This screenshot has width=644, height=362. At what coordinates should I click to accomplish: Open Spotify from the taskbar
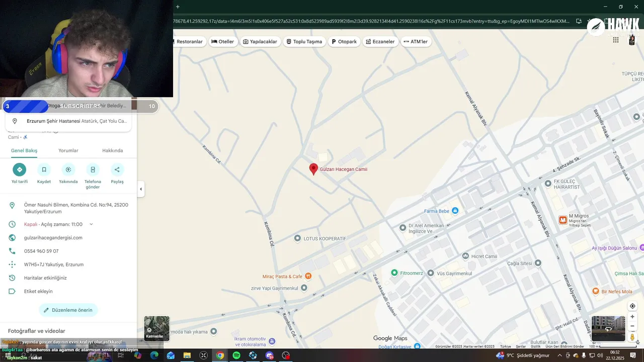[x=236, y=355]
